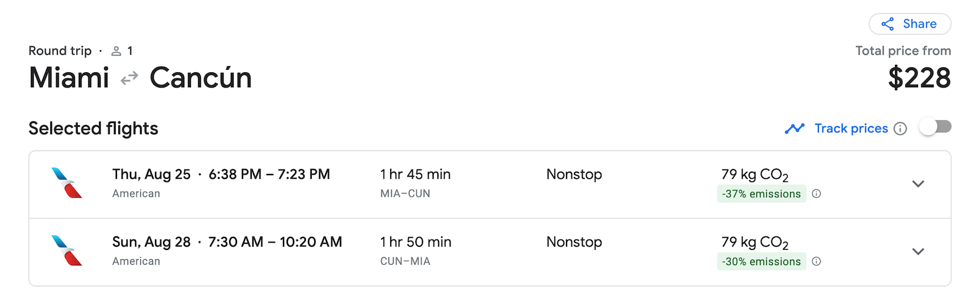This screenshot has height=305, width=980.
Task: Open the Track prices info icon
Action: [900, 129]
